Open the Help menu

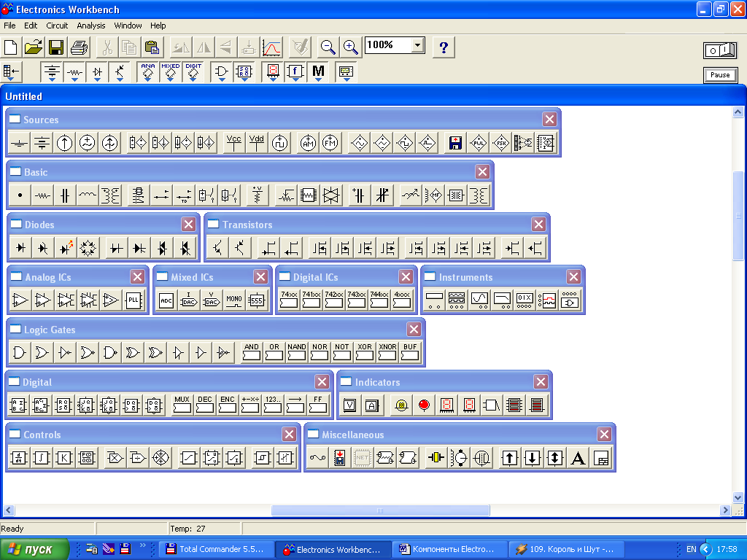tap(158, 26)
